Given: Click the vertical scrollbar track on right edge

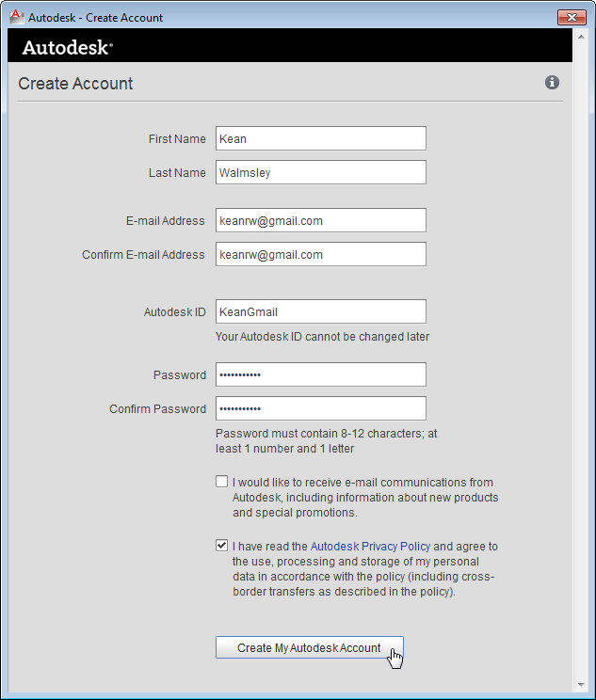Looking at the screenshot, I should [x=580, y=376].
